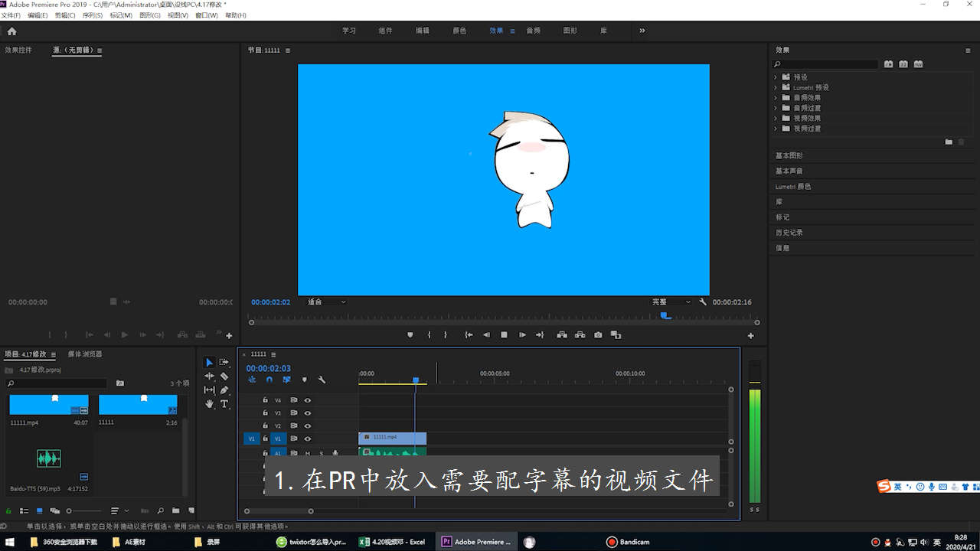
Task: Open timeline display settings wrench
Action: (322, 380)
